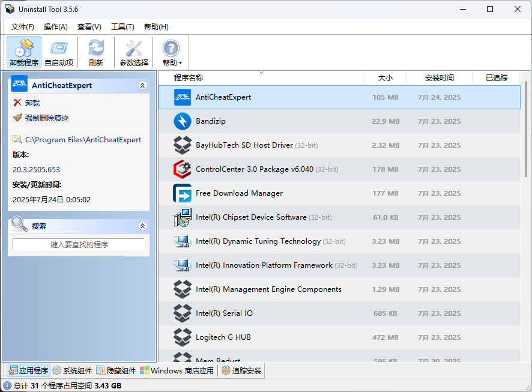Click the 22.9 MB size cell
532x392 pixels.
[385, 121]
